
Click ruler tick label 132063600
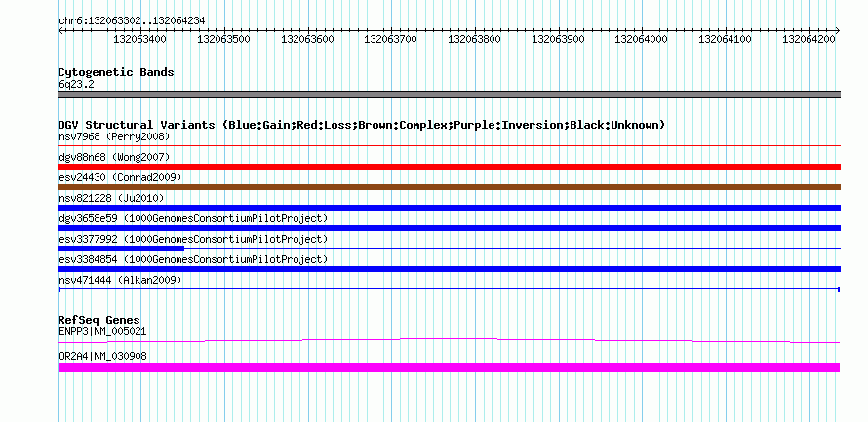[308, 39]
